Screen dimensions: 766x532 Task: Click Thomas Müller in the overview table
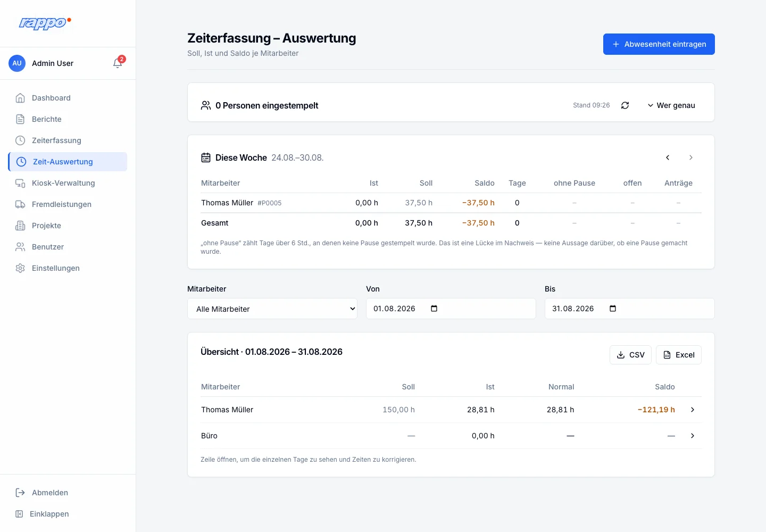[227, 410]
